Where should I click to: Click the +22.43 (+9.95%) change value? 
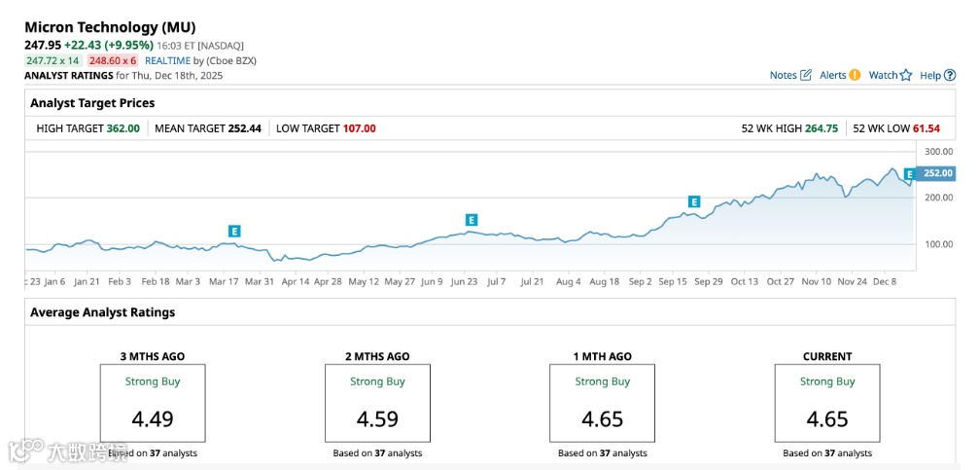coord(109,45)
